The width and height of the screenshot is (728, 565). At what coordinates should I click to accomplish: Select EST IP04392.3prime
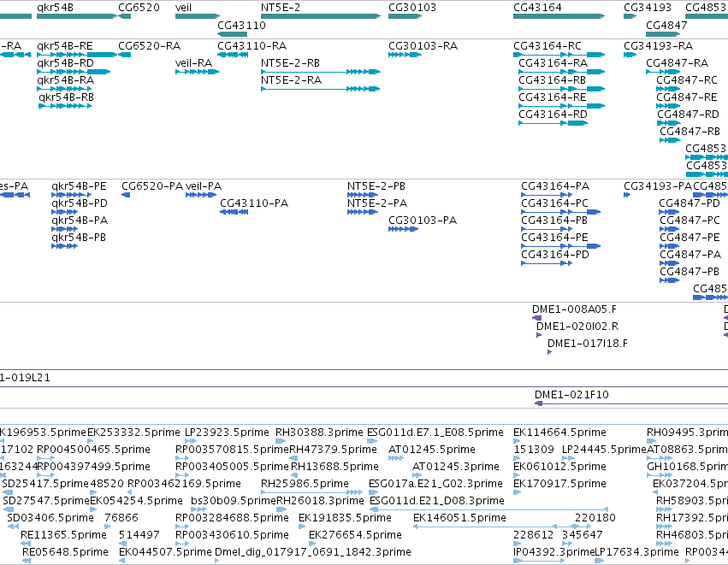(539, 562)
